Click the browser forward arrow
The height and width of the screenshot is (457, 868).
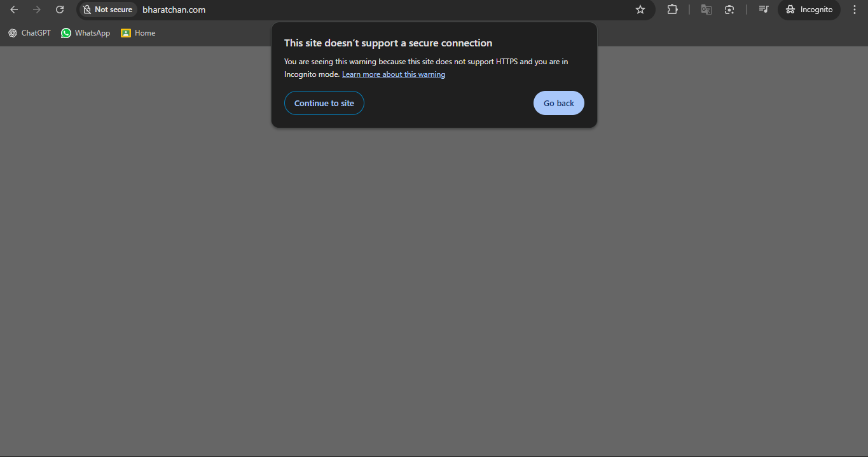37,10
